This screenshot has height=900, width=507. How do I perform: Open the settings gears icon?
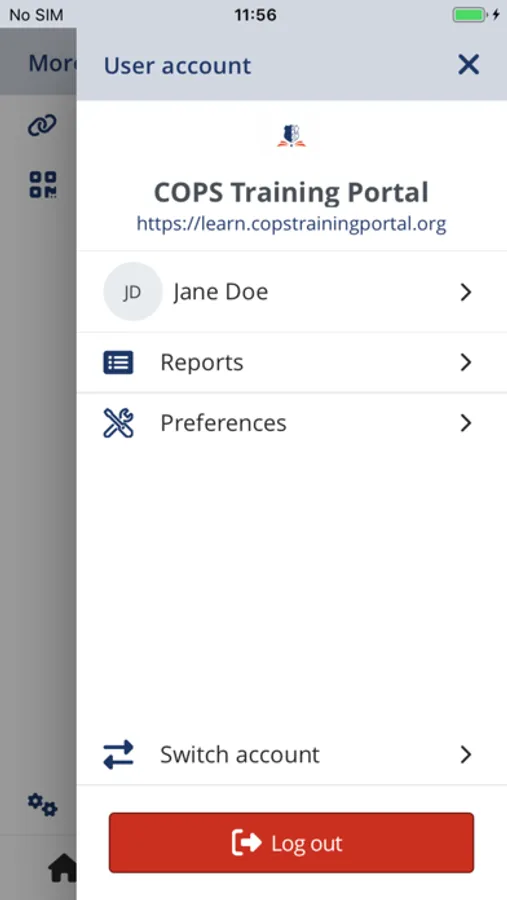pos(42,805)
